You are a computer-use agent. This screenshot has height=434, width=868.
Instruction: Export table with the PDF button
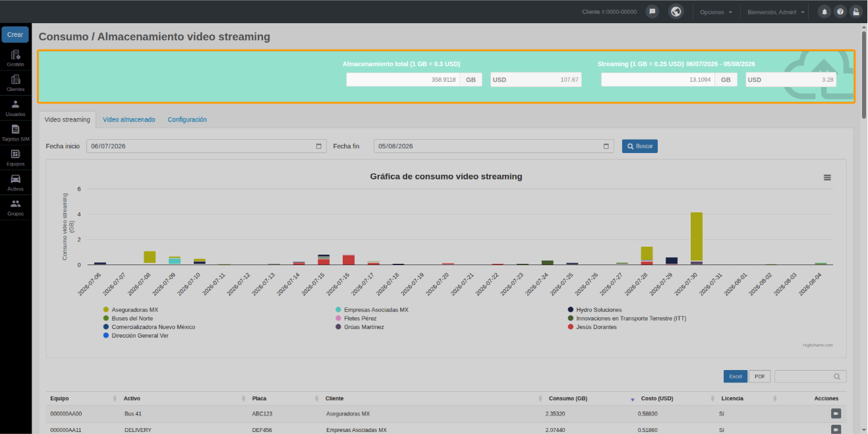point(759,376)
